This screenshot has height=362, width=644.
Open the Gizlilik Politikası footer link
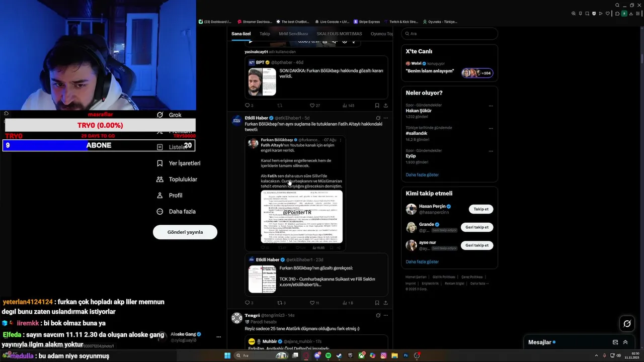(444, 277)
